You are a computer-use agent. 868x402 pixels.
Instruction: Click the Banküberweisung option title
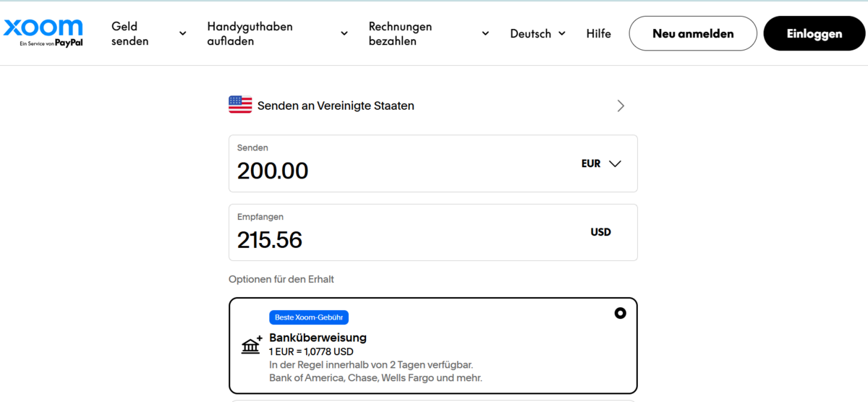point(318,338)
